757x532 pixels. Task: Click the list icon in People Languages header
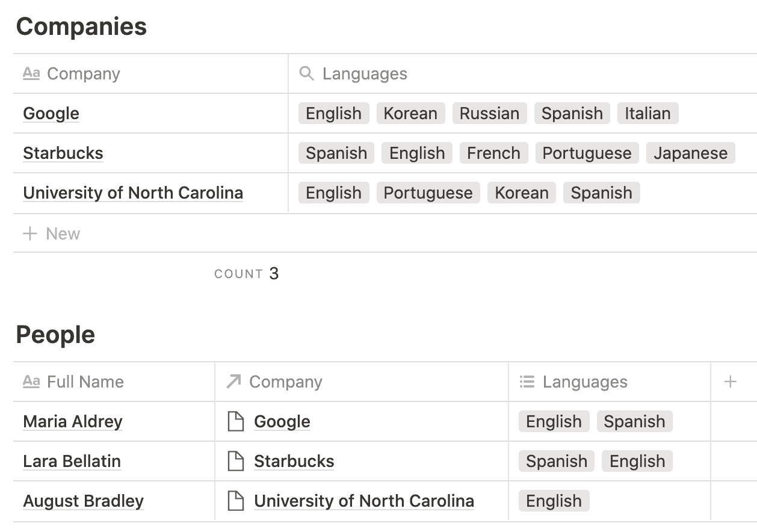527,382
